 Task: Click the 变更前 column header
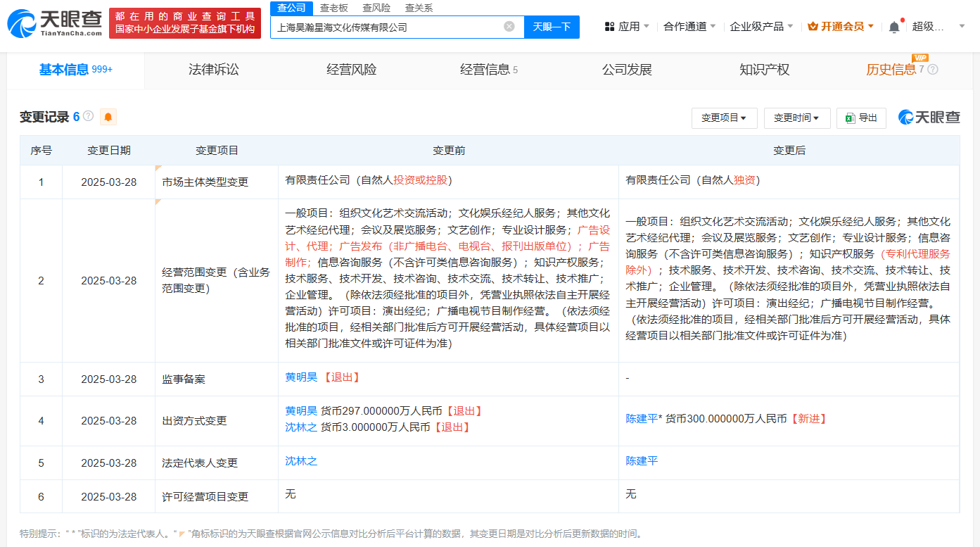coord(449,151)
